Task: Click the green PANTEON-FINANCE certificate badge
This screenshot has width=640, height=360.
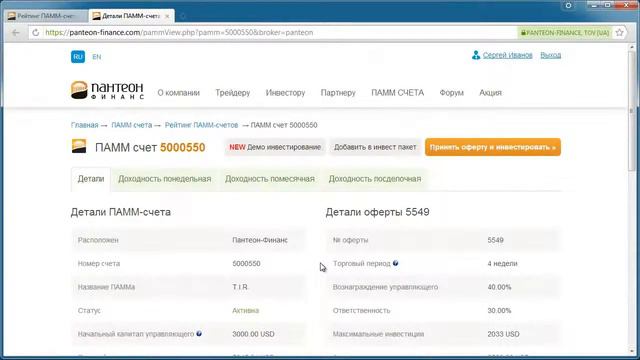Action: [565, 33]
